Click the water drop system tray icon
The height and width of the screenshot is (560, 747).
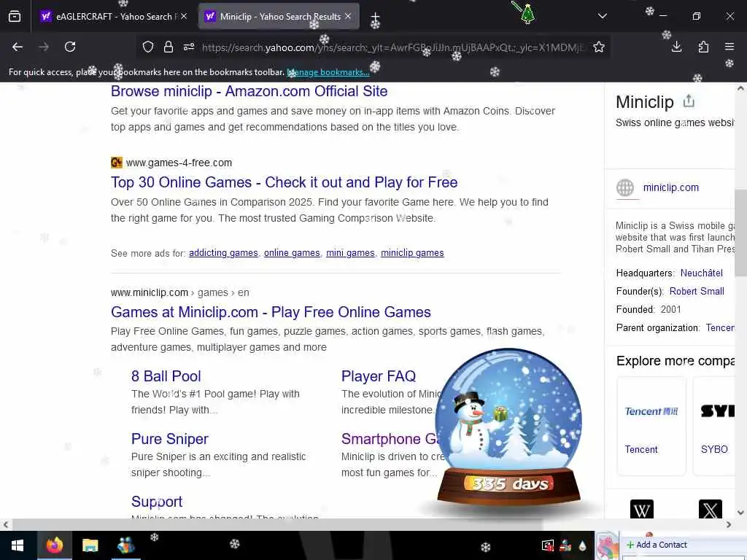[x=582, y=545]
